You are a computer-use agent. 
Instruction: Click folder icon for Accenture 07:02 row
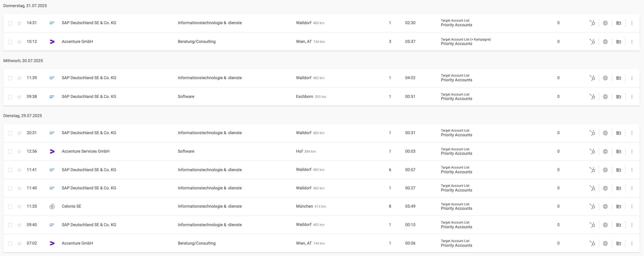coord(618,243)
